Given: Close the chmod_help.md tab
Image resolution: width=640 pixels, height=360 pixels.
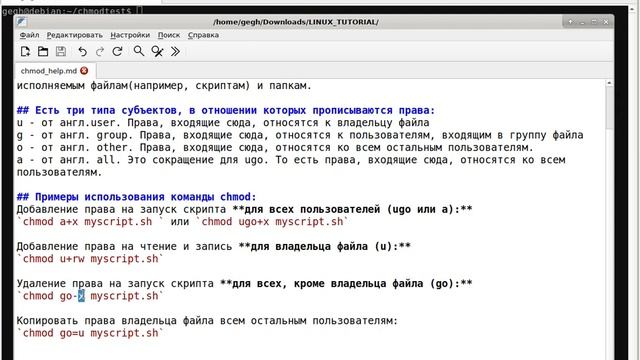Looking at the screenshot, I should [84, 71].
